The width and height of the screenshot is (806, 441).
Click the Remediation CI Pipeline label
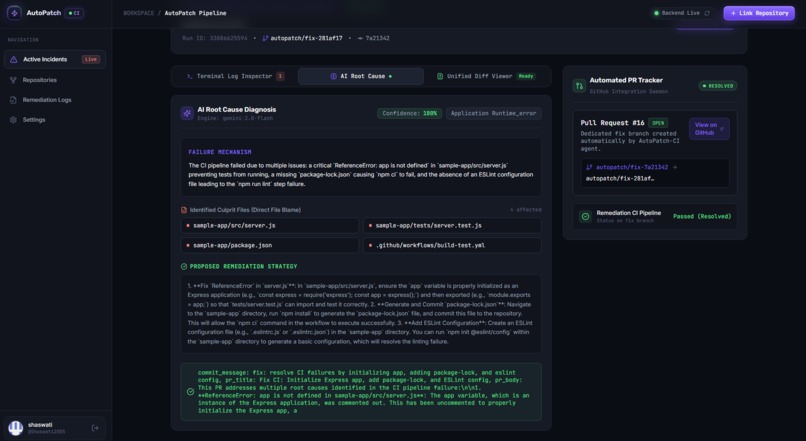click(x=629, y=213)
